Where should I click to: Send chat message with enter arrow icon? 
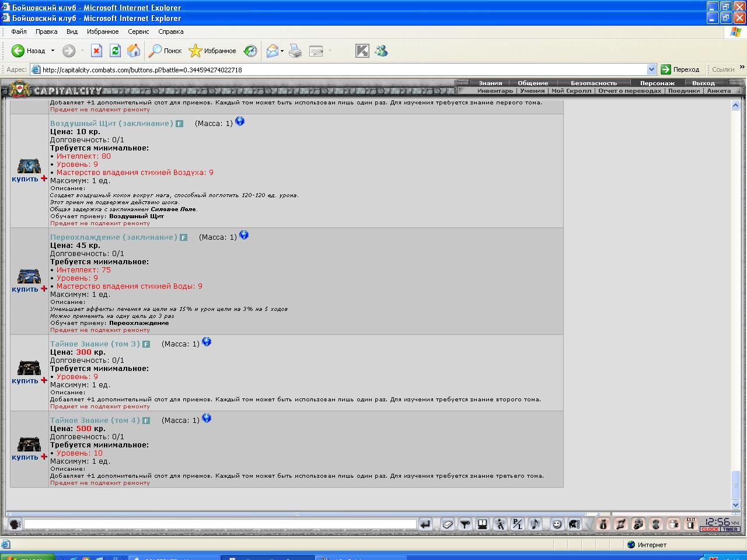(425, 524)
